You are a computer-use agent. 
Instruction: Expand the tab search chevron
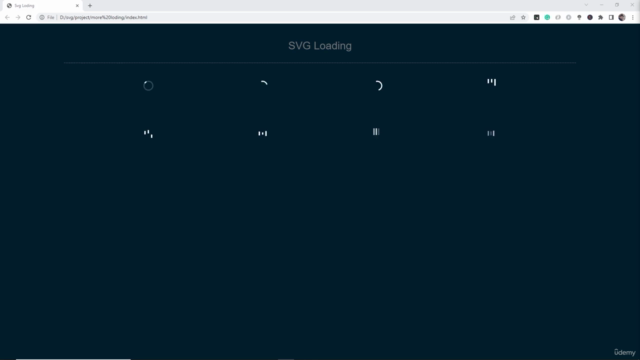[x=586, y=5]
